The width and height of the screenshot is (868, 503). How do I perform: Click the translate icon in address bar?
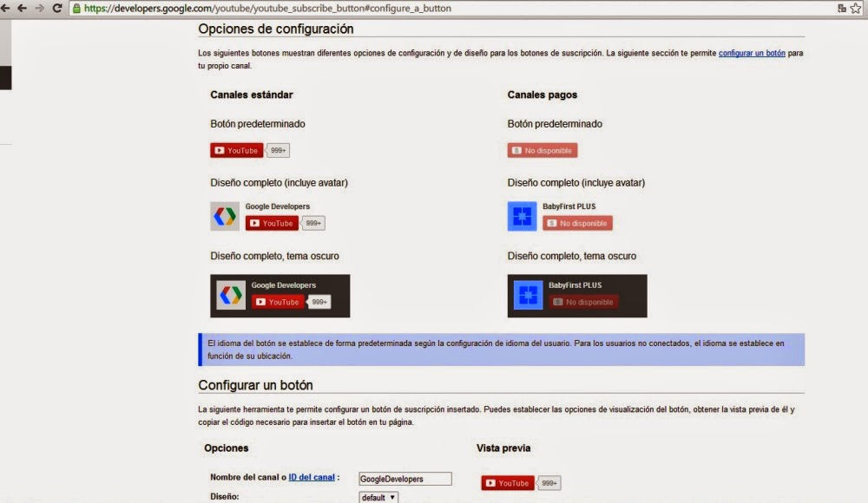[x=841, y=9]
